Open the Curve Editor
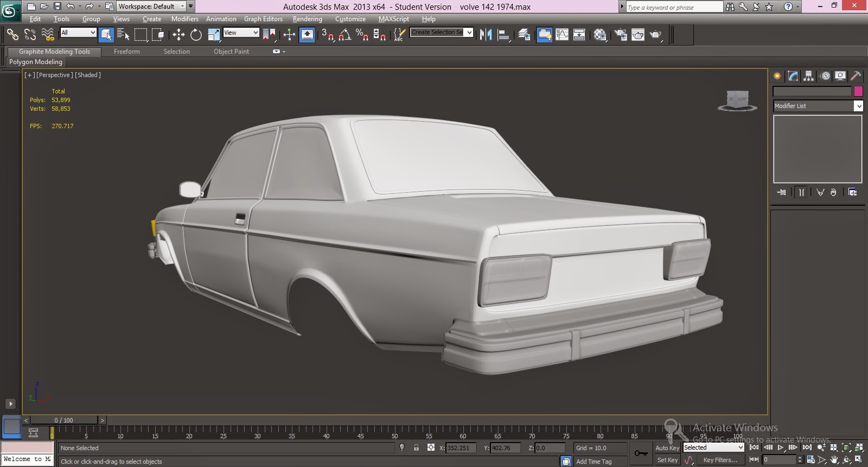The height and width of the screenshot is (467, 868). coord(562,35)
